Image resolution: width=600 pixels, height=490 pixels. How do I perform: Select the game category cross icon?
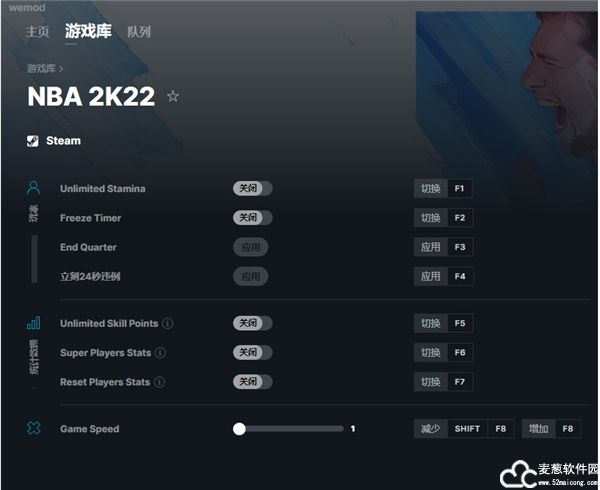(x=33, y=428)
